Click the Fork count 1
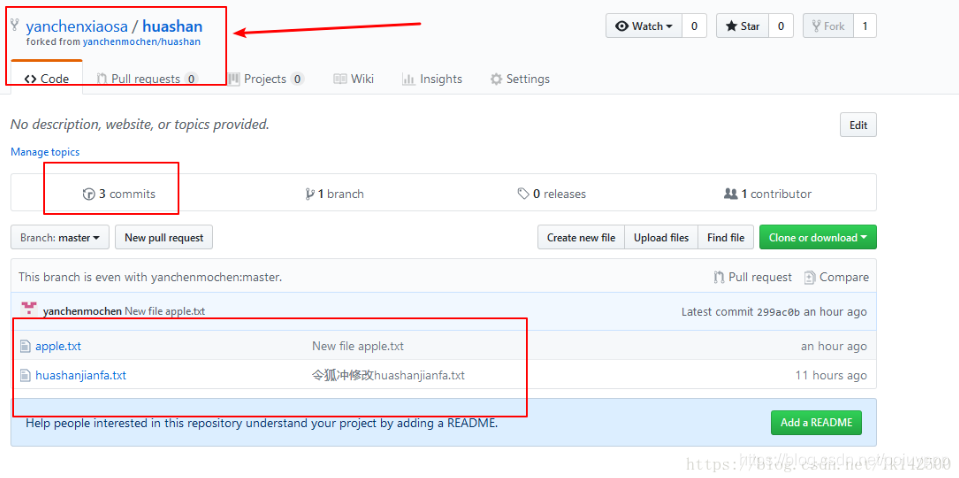Screen dimensions: 959x478 (x=865, y=26)
